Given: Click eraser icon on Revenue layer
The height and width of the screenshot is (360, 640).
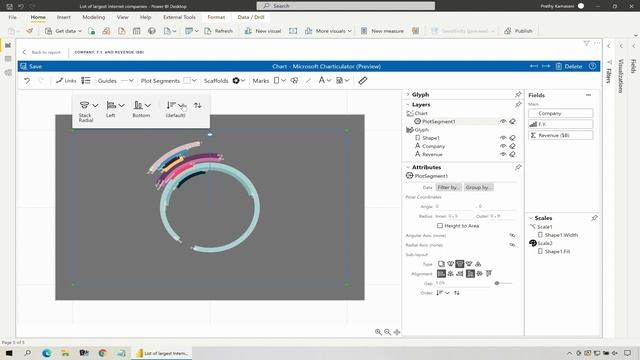Looking at the screenshot, I should 512,154.
